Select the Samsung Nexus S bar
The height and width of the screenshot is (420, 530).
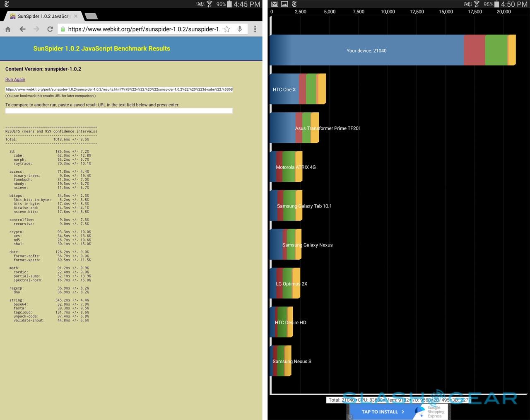tap(281, 361)
